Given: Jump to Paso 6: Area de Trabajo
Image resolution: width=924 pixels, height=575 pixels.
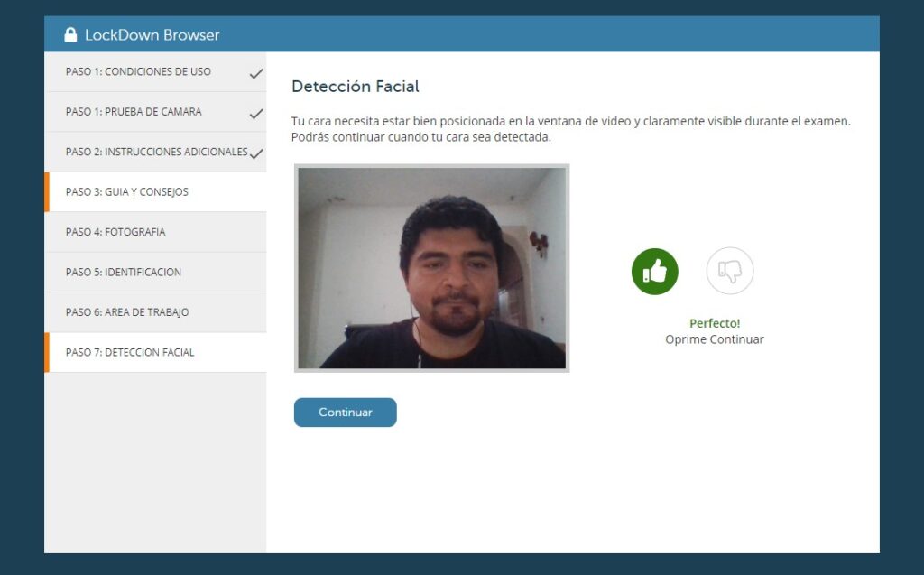Looking at the screenshot, I should 127,312.
